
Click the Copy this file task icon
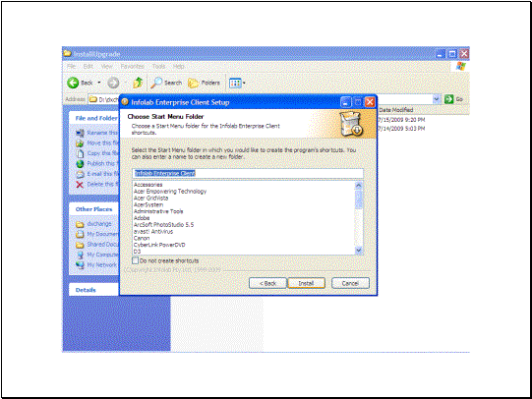(x=80, y=153)
